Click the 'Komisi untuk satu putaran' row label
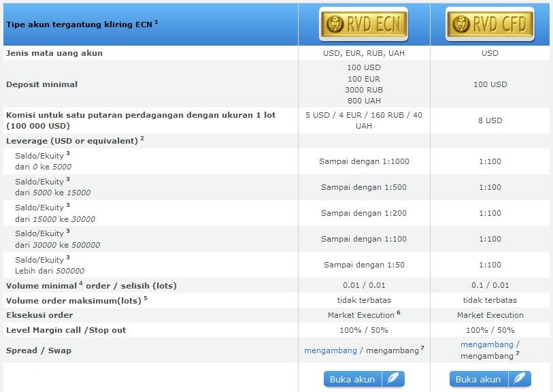 click(x=141, y=120)
